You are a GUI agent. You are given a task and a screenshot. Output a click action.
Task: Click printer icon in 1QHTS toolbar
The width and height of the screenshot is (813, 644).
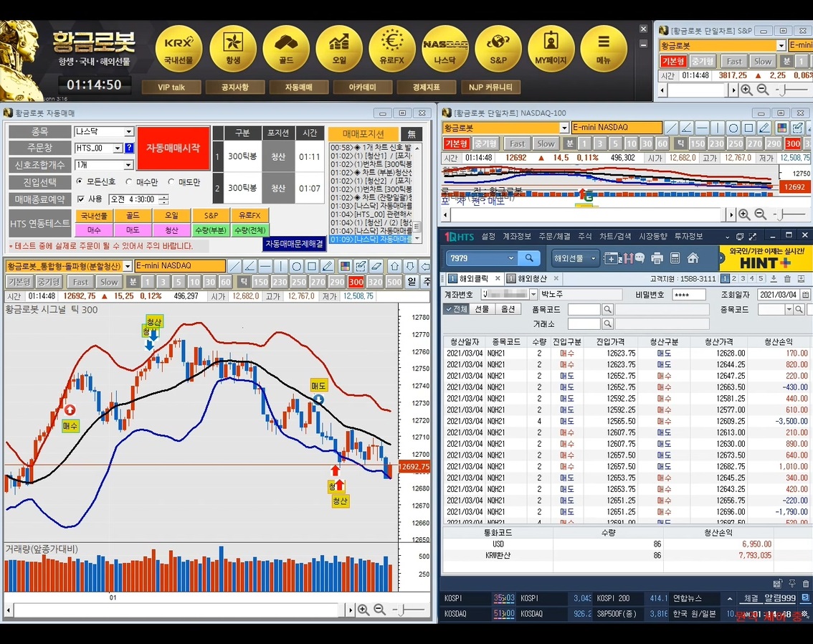tap(657, 257)
